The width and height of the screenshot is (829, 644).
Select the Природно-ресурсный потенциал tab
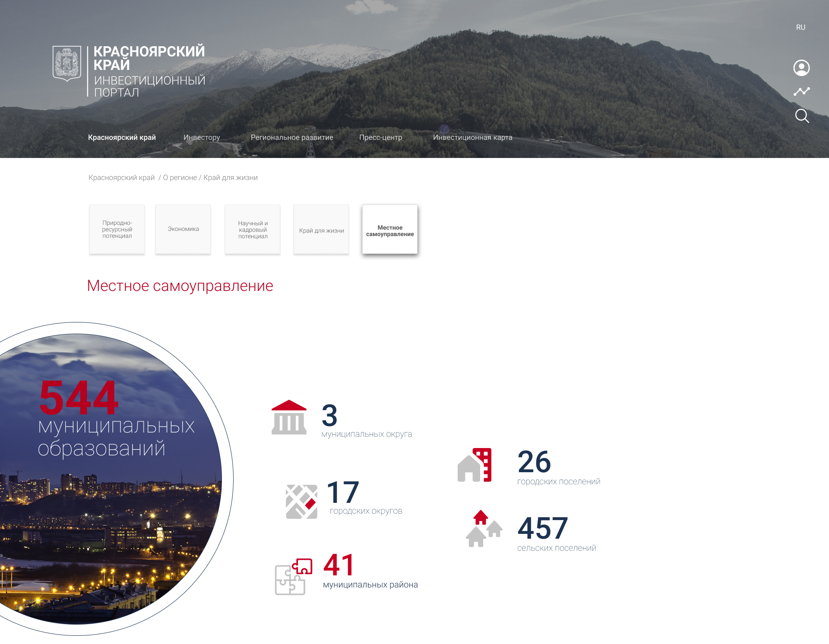click(x=117, y=229)
